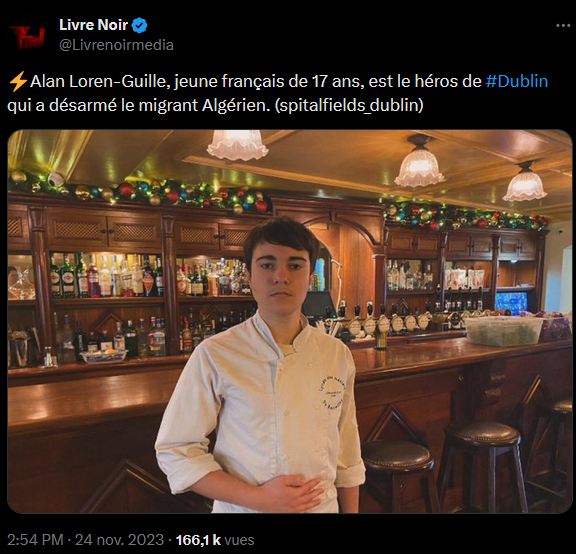Click the 2:54 PM timestamp

click(x=35, y=540)
